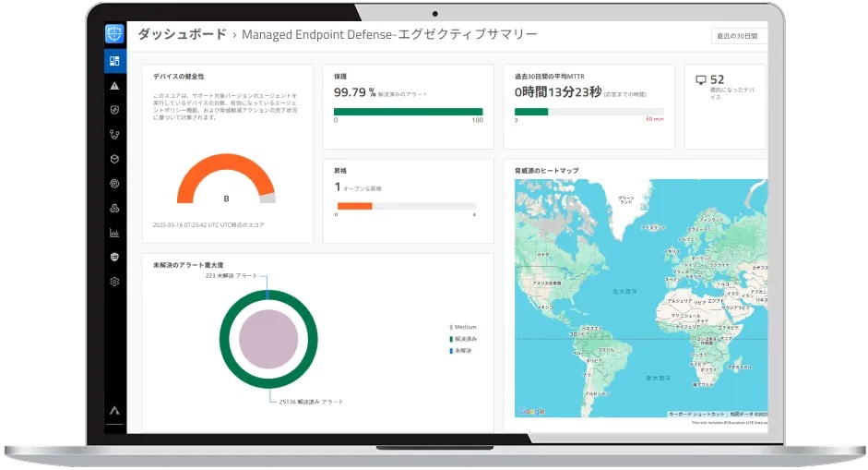Open the biohazard threat sidebar icon
Image resolution: width=868 pixels, height=470 pixels.
[x=114, y=209]
